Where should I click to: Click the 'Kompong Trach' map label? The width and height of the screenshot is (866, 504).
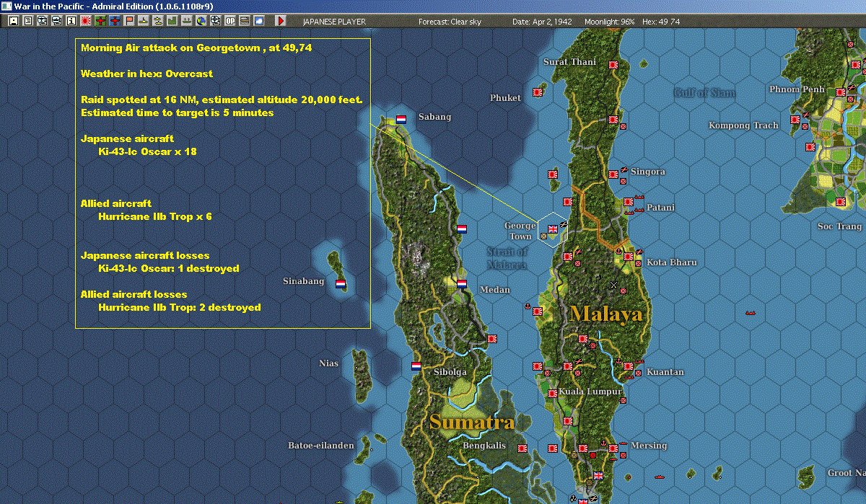[x=743, y=125]
